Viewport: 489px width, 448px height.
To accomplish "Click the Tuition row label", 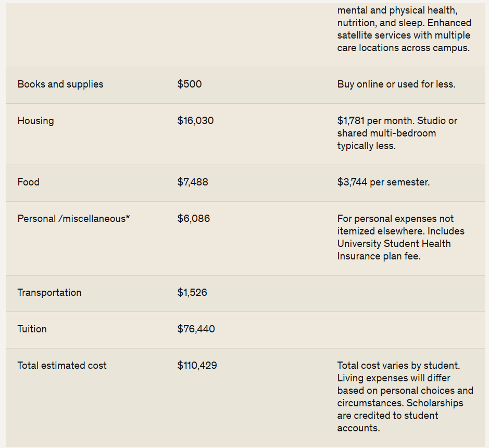I will (32, 329).
